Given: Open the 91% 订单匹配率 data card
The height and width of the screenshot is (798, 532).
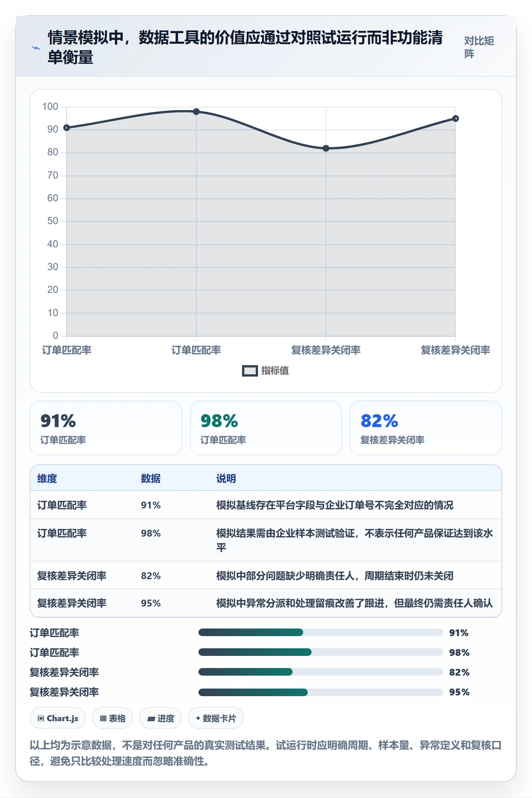Looking at the screenshot, I should point(106,428).
